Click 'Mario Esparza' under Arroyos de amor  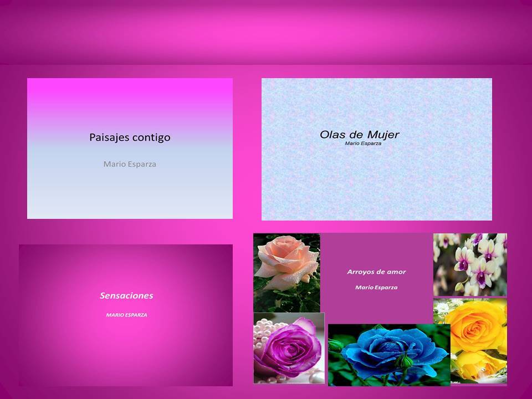376,288
